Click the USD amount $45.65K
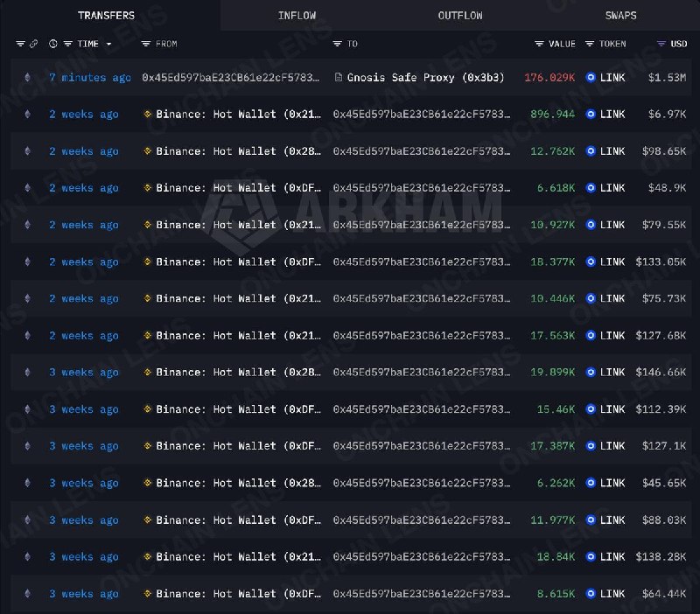700x614 pixels. tap(664, 483)
